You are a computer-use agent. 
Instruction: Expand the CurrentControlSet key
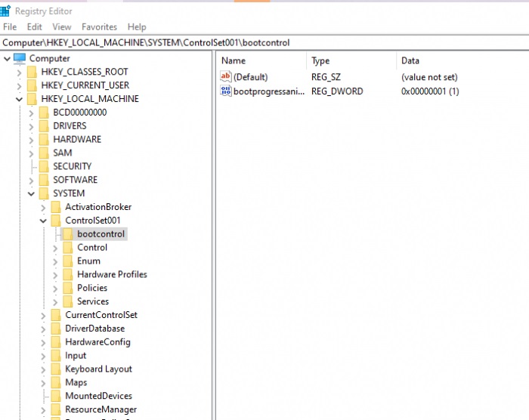43,315
